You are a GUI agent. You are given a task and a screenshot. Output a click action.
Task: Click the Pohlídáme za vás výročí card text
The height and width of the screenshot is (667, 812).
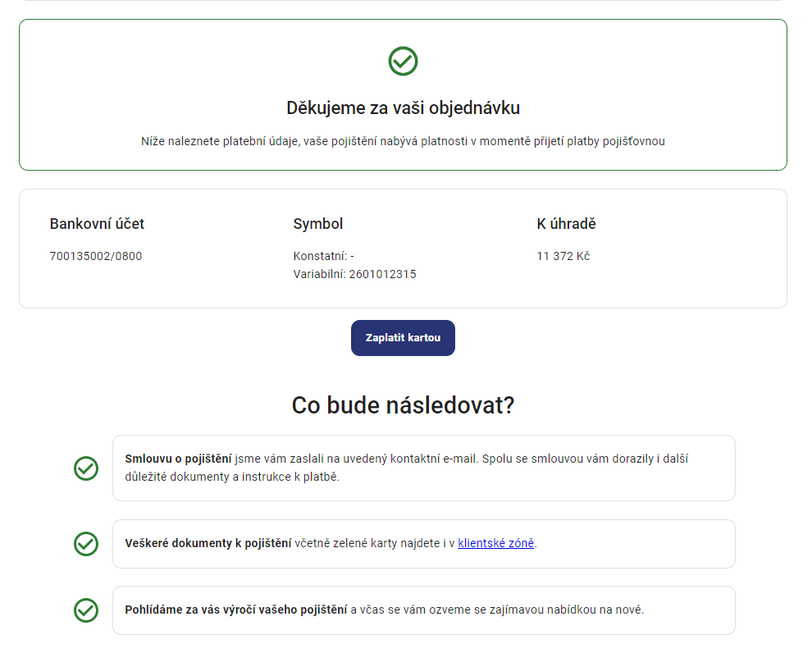pyautogui.click(x=384, y=610)
